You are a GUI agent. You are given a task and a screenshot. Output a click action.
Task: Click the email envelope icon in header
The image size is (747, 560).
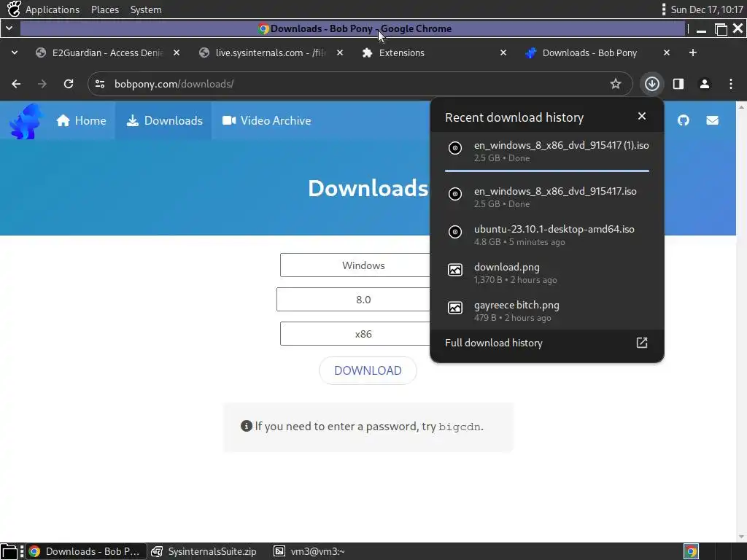tap(712, 120)
